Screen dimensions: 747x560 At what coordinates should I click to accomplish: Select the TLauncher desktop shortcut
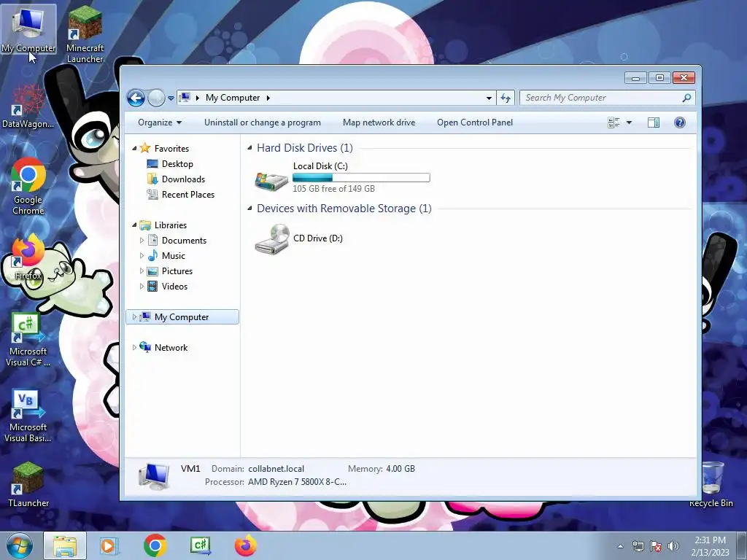click(28, 485)
